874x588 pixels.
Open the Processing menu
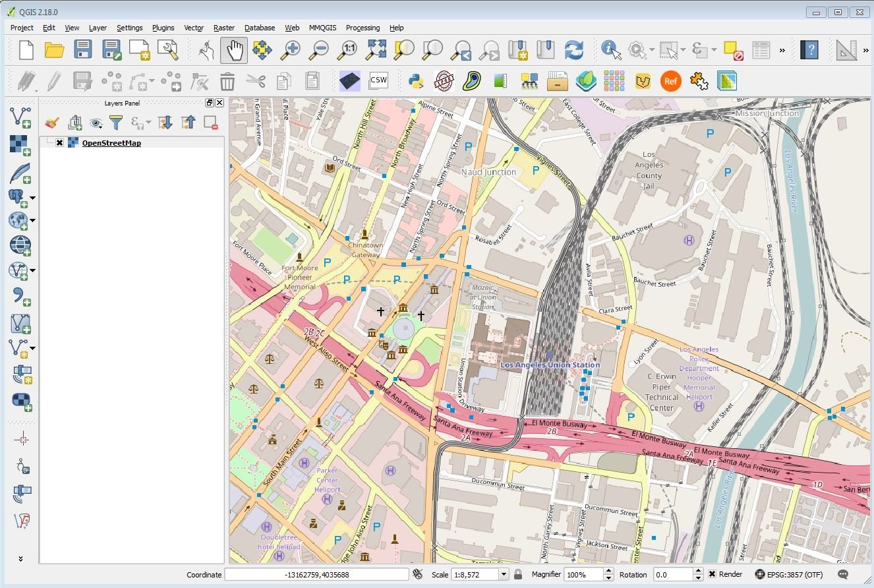tap(363, 28)
